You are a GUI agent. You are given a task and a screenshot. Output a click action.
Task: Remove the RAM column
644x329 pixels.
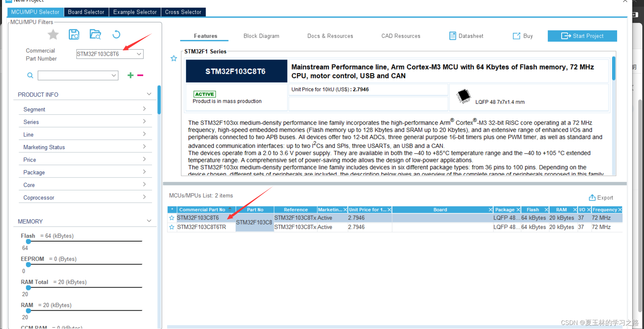tap(575, 210)
